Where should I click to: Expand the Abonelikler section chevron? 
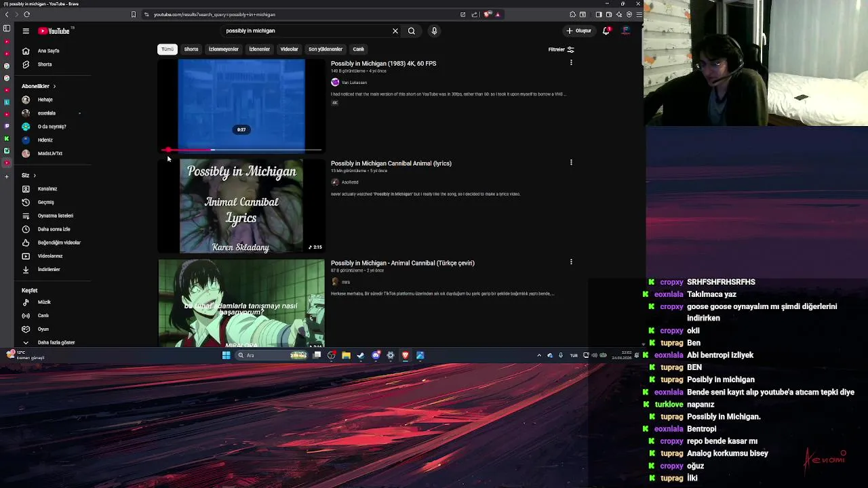coord(54,86)
